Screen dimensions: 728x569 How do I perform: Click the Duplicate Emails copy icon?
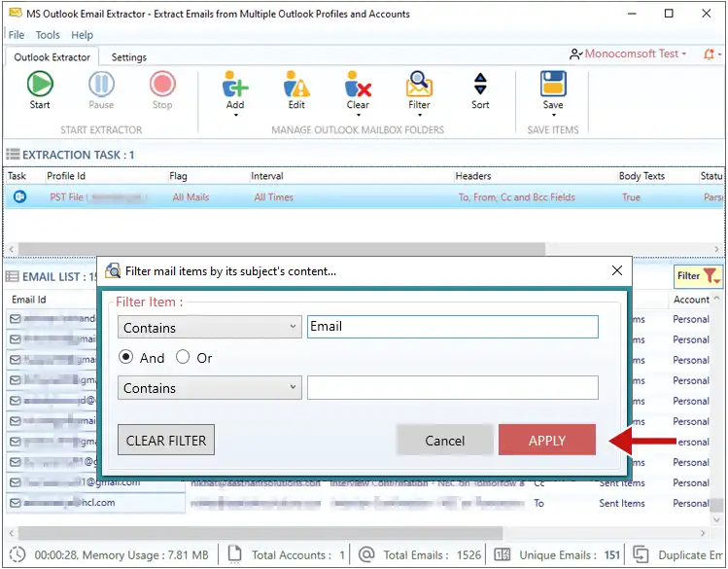tap(641, 554)
